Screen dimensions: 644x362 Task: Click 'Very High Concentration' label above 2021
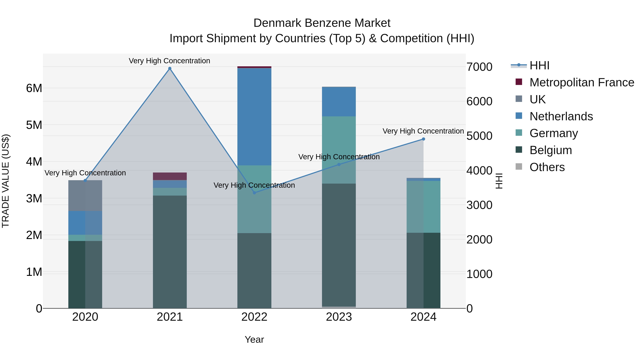pos(169,61)
